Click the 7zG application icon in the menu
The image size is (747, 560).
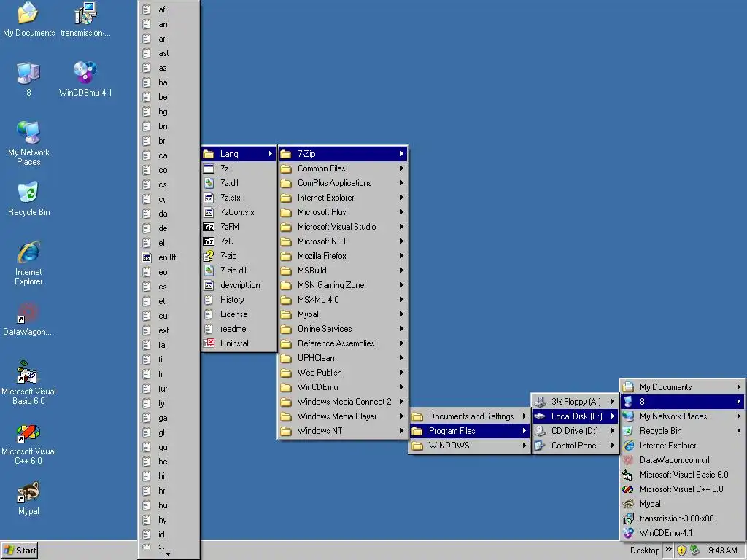pos(209,241)
